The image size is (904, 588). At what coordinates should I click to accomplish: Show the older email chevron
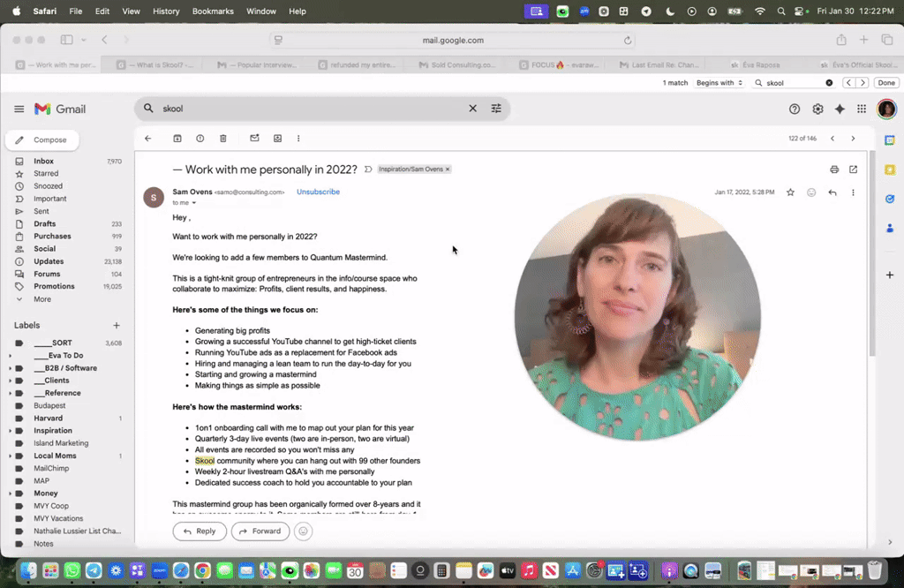pyautogui.click(x=853, y=139)
